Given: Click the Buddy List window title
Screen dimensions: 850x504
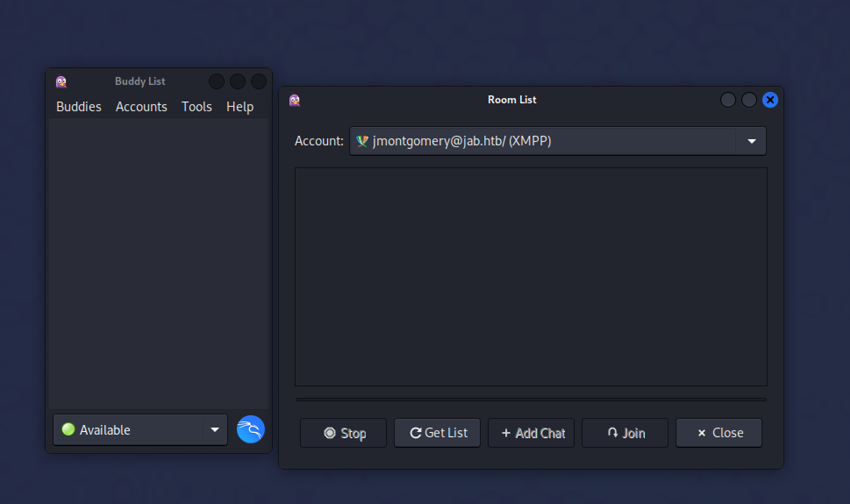Looking at the screenshot, I should pos(140,82).
